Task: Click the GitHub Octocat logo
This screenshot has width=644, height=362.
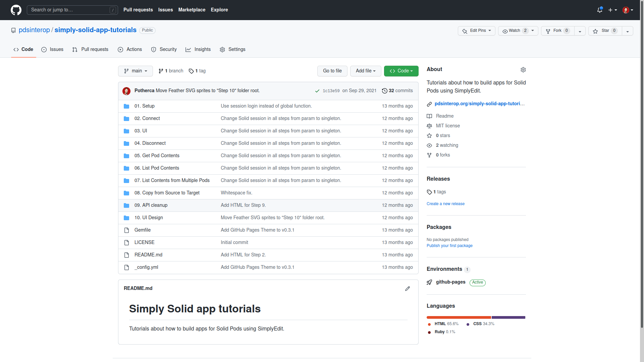Action: (x=16, y=10)
